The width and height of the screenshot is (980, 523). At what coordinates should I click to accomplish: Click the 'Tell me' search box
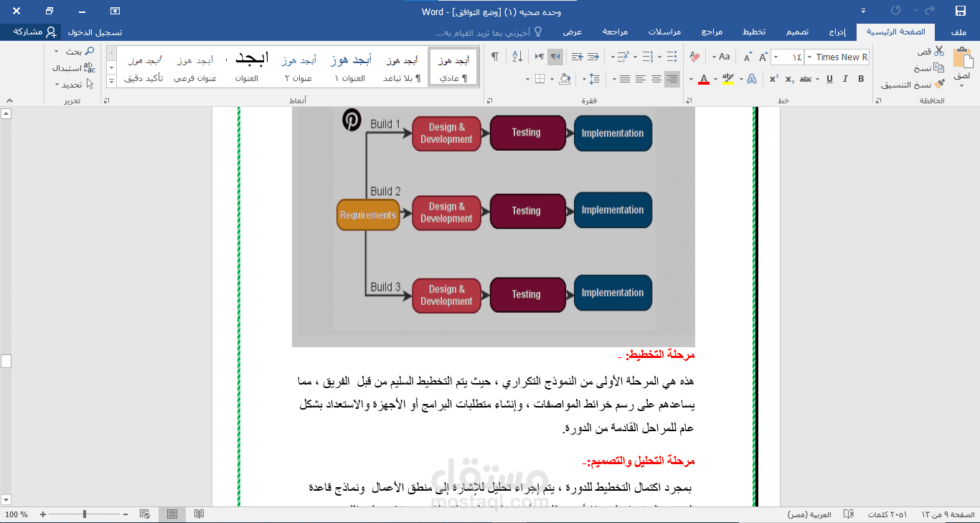click(488, 32)
